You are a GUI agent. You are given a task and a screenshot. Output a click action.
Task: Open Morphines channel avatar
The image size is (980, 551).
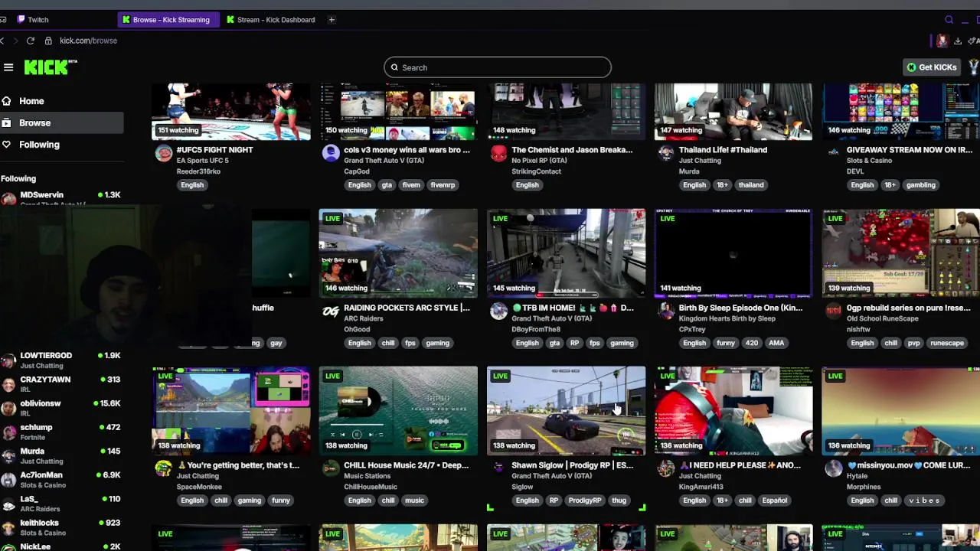[834, 468]
